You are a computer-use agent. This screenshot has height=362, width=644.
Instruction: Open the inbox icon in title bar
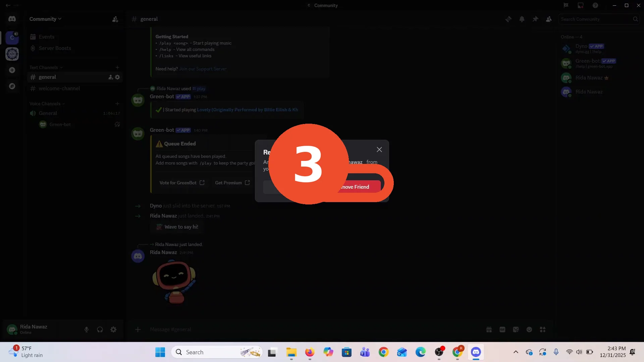click(x=581, y=5)
